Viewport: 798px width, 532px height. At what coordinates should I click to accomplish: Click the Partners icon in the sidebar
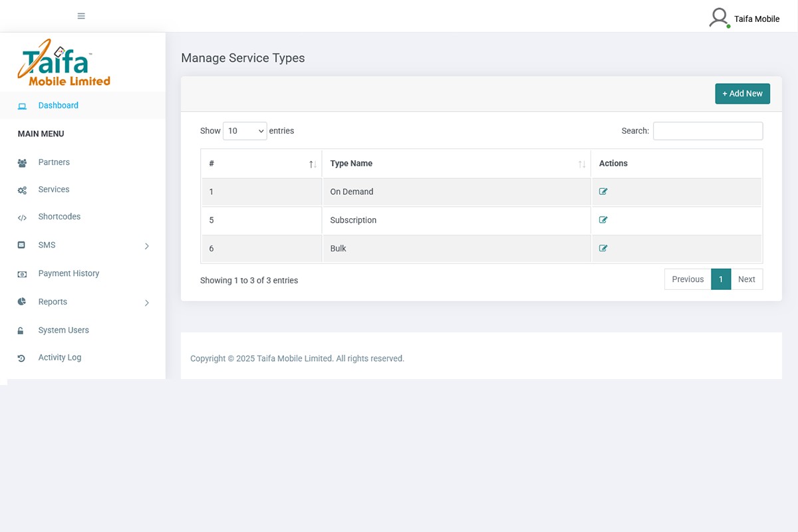click(22, 162)
